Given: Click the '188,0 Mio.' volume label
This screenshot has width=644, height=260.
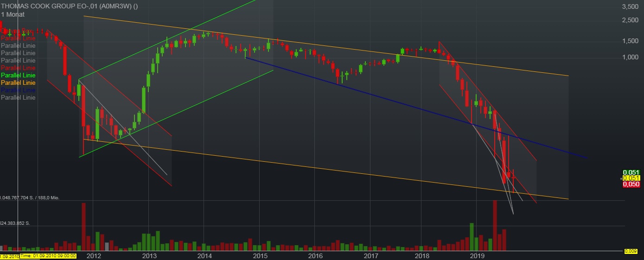Looking at the screenshot, I should 48,198.
